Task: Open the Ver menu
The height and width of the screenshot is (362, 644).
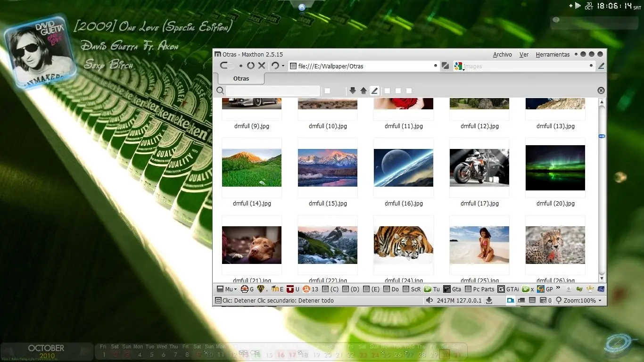Action: (524, 55)
